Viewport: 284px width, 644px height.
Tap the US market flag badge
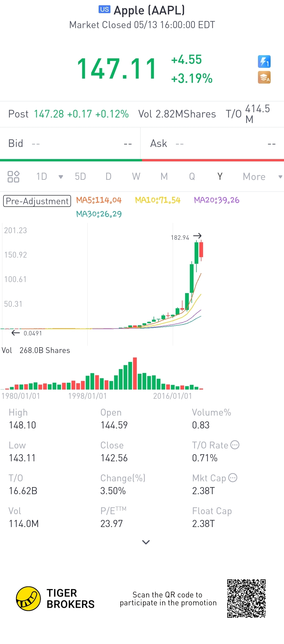point(104,9)
